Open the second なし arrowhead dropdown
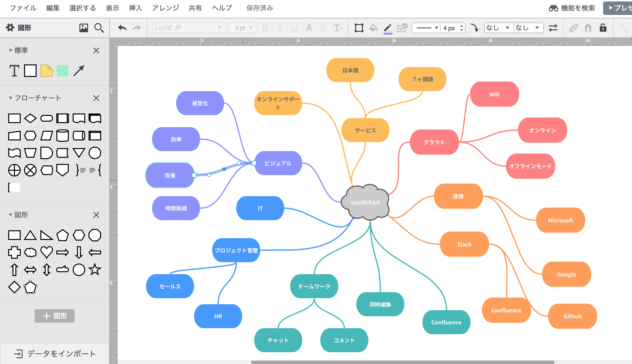This screenshot has width=632, height=364. coord(529,28)
